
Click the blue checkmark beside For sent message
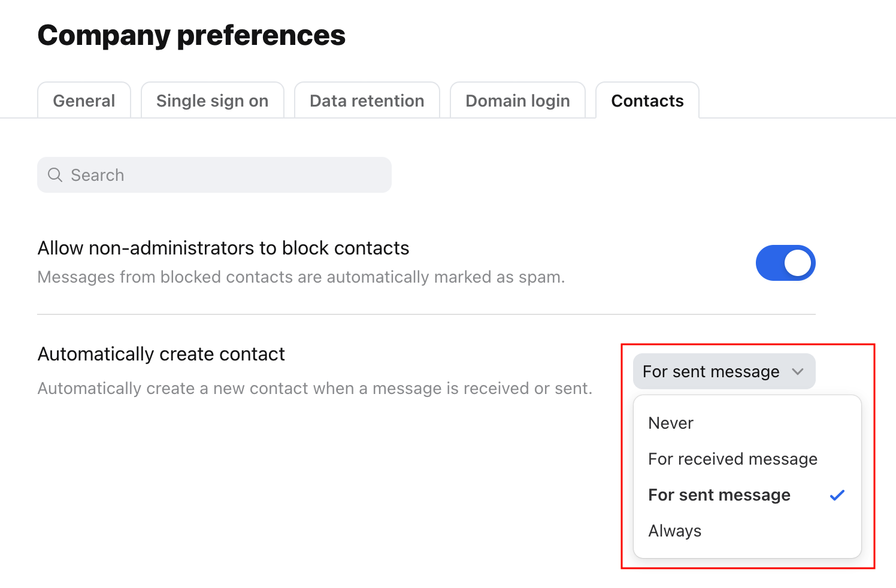click(837, 495)
